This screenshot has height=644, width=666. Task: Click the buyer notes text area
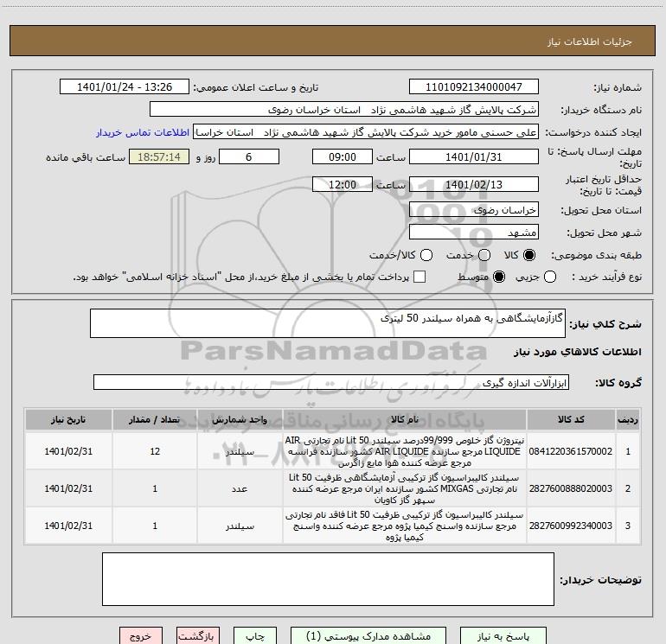[x=328, y=579]
